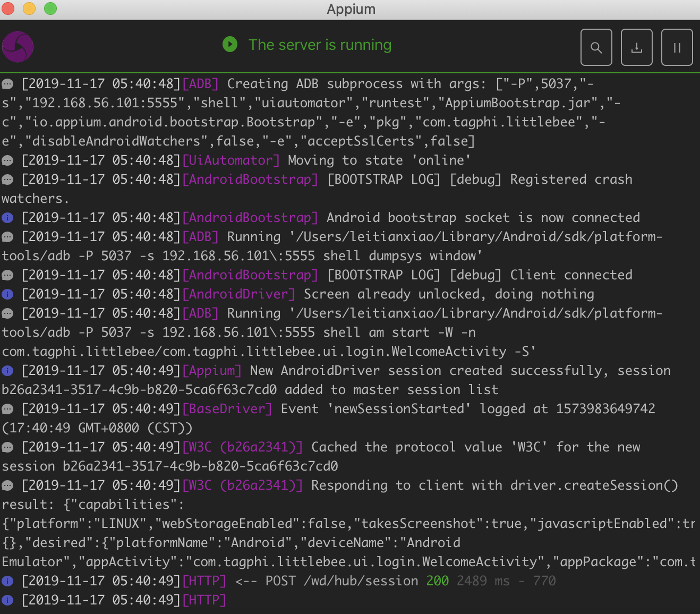Select the [UiAutomator] tag
700x614 pixels.
click(231, 160)
